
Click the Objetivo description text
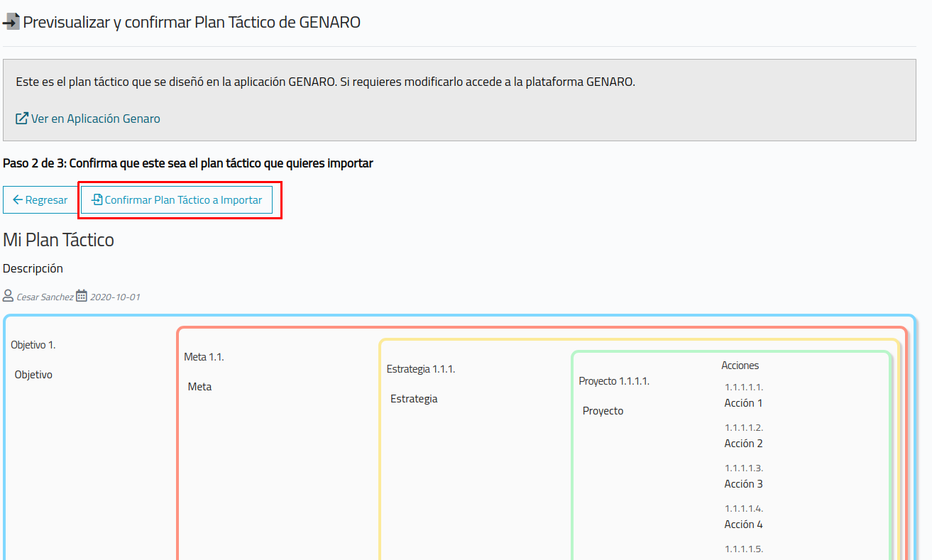pos(33,375)
